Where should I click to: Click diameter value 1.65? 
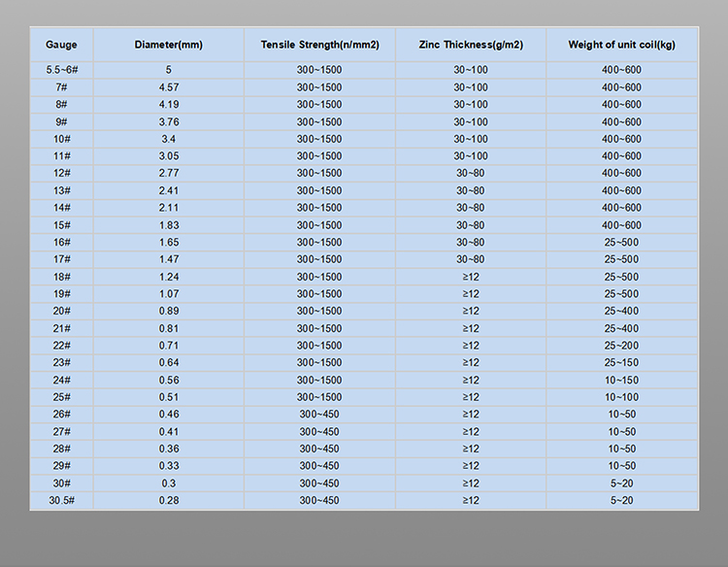click(169, 243)
